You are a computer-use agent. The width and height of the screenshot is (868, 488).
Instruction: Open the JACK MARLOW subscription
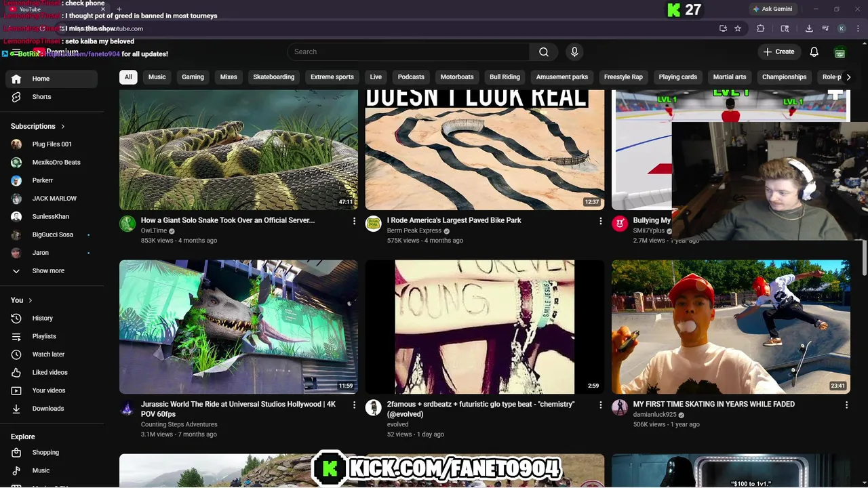pos(52,199)
